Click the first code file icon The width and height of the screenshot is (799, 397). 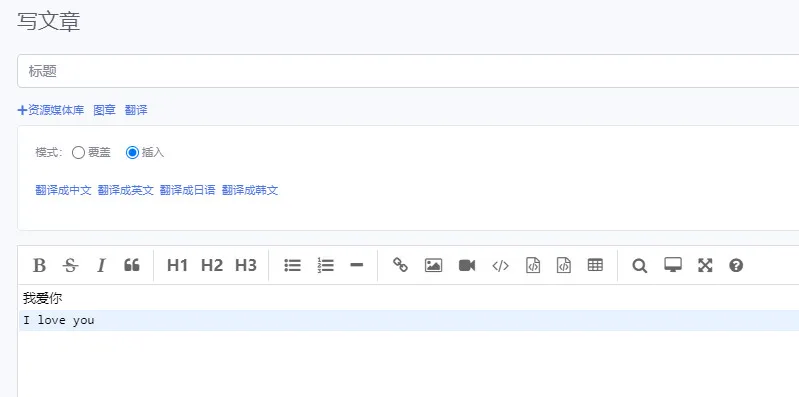pyautogui.click(x=533, y=266)
